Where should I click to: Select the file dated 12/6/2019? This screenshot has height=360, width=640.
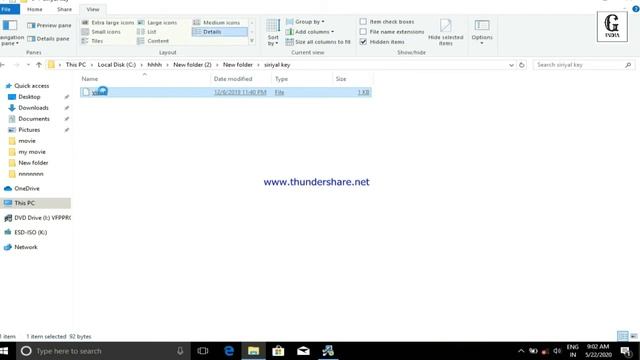point(226,92)
